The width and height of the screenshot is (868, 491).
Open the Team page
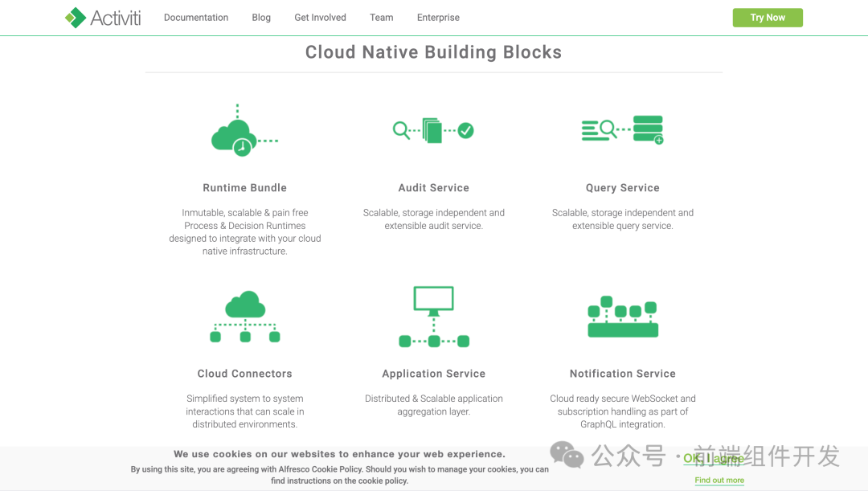coord(382,18)
